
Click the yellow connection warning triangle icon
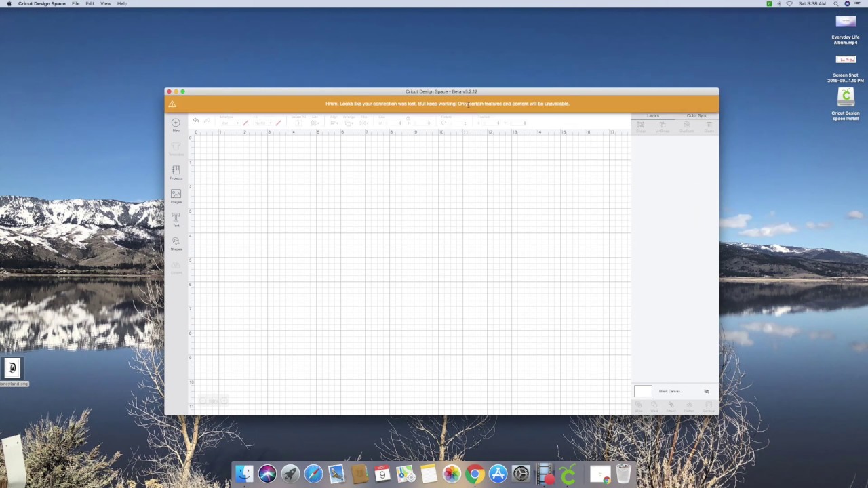(x=172, y=104)
